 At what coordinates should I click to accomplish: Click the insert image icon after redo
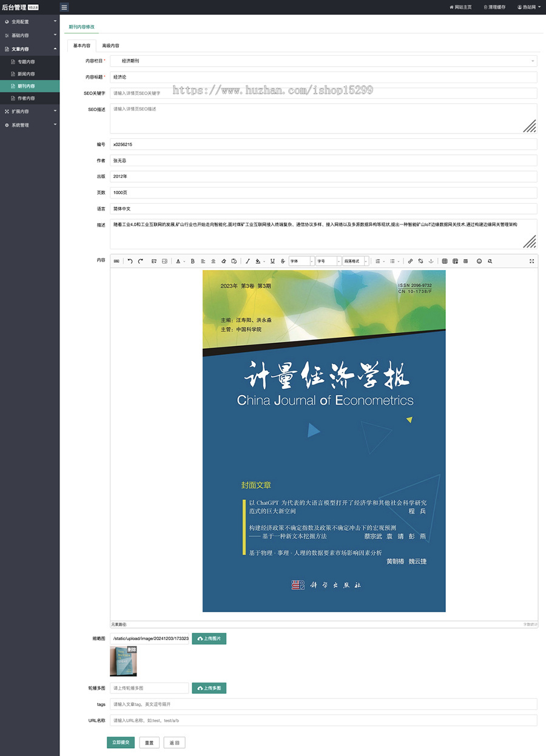point(154,261)
